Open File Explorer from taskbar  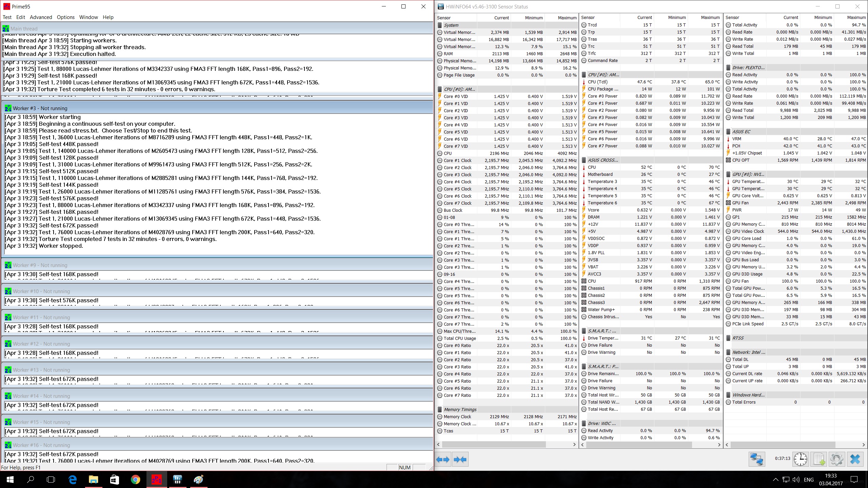[x=93, y=479]
